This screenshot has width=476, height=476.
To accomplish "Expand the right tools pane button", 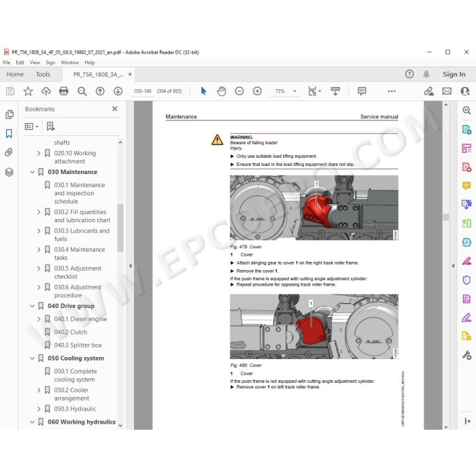I will [x=467, y=421].
